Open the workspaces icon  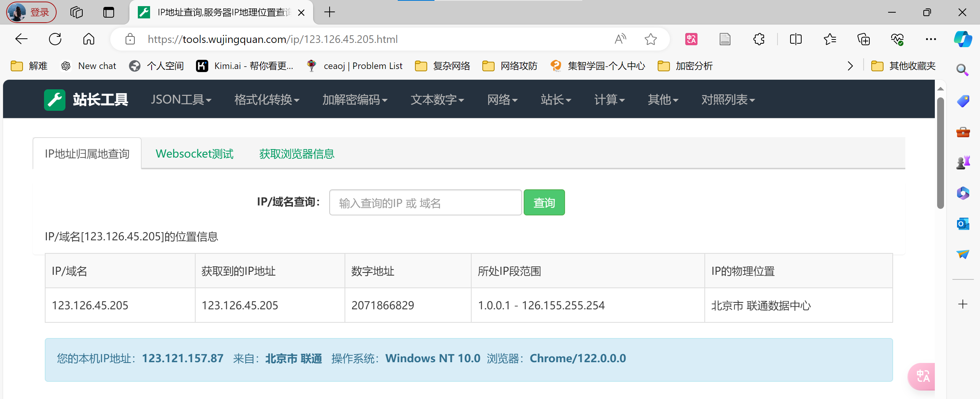(x=77, y=12)
